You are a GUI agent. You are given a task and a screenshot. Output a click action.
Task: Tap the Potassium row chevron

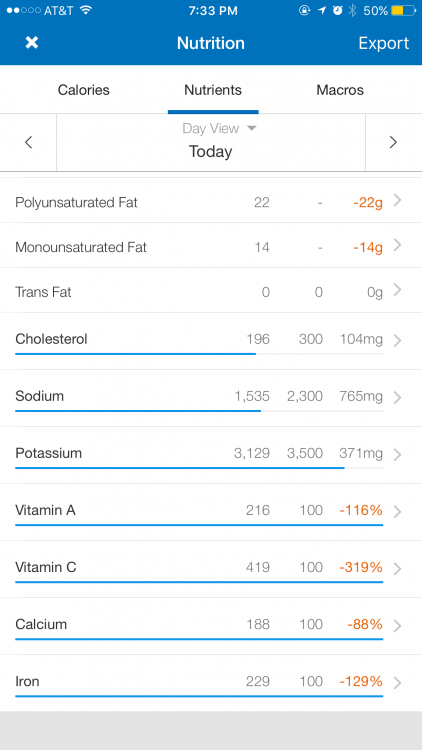click(x=397, y=454)
